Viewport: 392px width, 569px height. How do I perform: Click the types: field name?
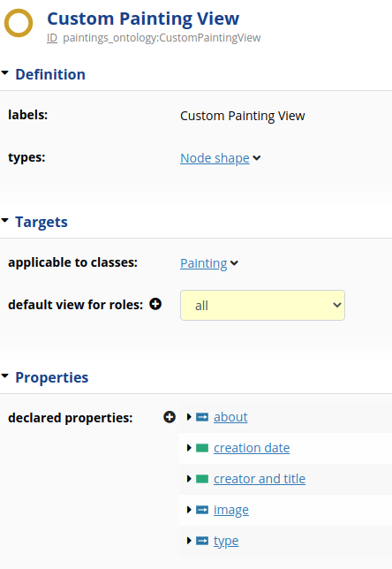pos(26,157)
